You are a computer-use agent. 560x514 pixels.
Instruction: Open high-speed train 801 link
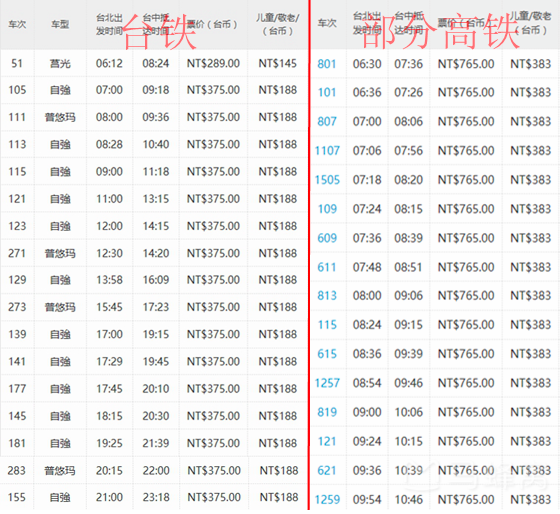(327, 64)
